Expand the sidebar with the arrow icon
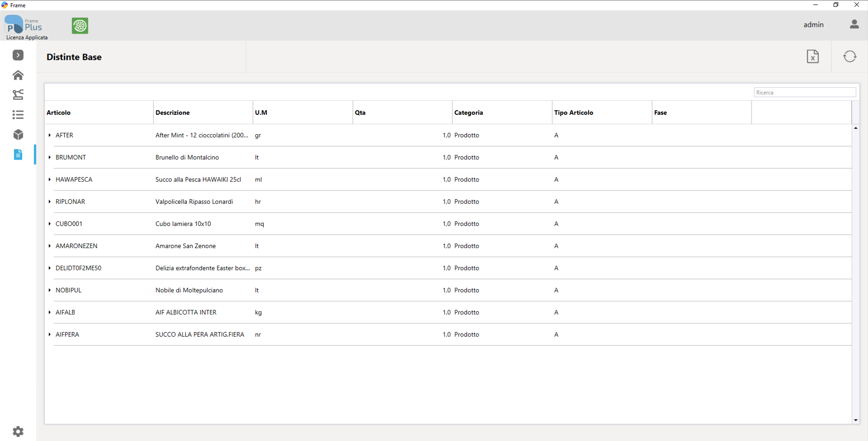The width and height of the screenshot is (868, 441). coord(18,55)
